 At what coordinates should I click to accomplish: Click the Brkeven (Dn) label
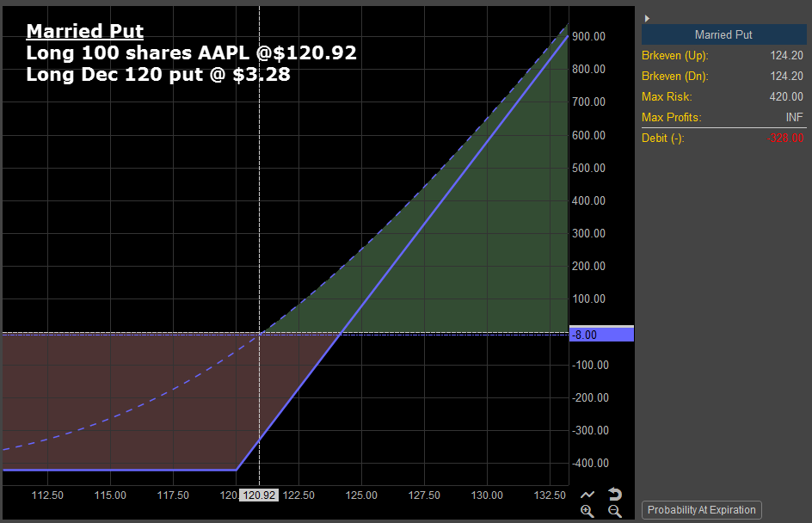tap(674, 76)
